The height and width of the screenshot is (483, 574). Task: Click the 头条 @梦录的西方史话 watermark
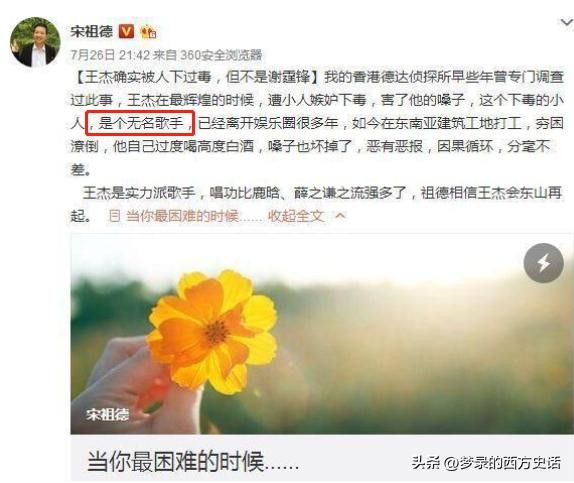pos(486,462)
